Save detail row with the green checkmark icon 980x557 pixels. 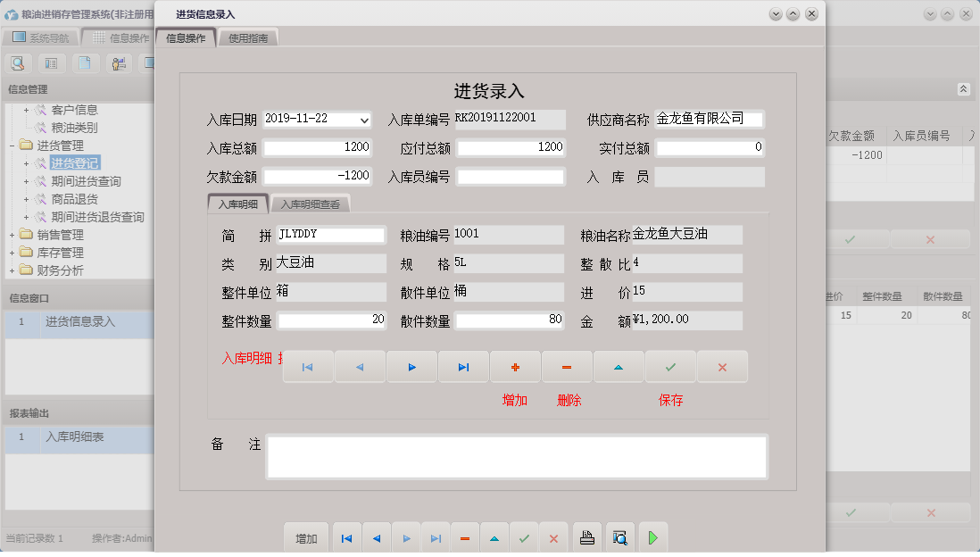click(670, 366)
